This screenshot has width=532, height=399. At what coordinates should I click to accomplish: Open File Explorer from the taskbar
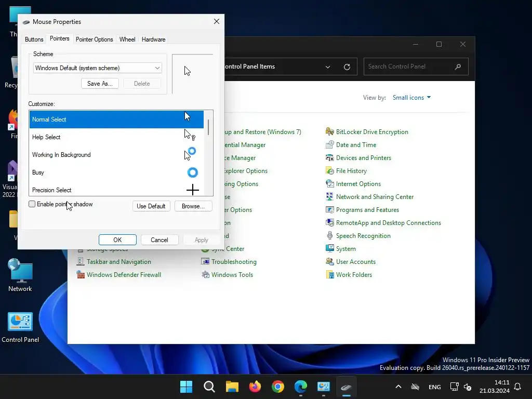[x=232, y=387]
